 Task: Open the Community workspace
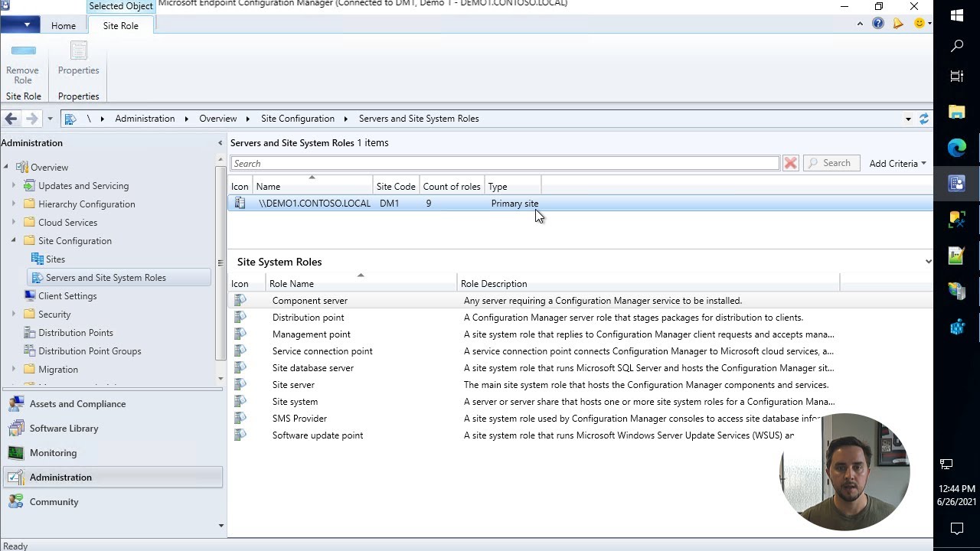(113, 502)
